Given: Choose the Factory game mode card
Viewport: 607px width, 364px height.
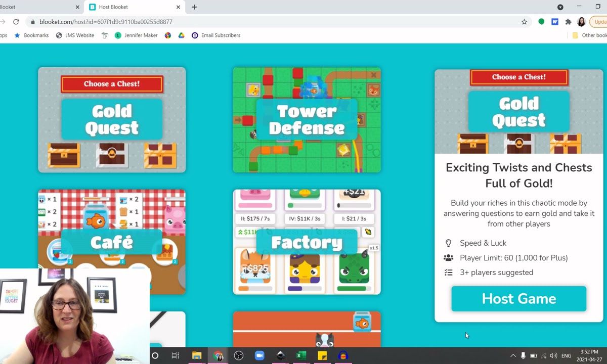Looking at the screenshot, I should (307, 242).
